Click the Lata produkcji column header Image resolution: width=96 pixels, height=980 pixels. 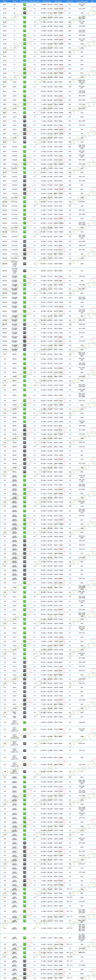pyautogui.click(x=47, y=1)
